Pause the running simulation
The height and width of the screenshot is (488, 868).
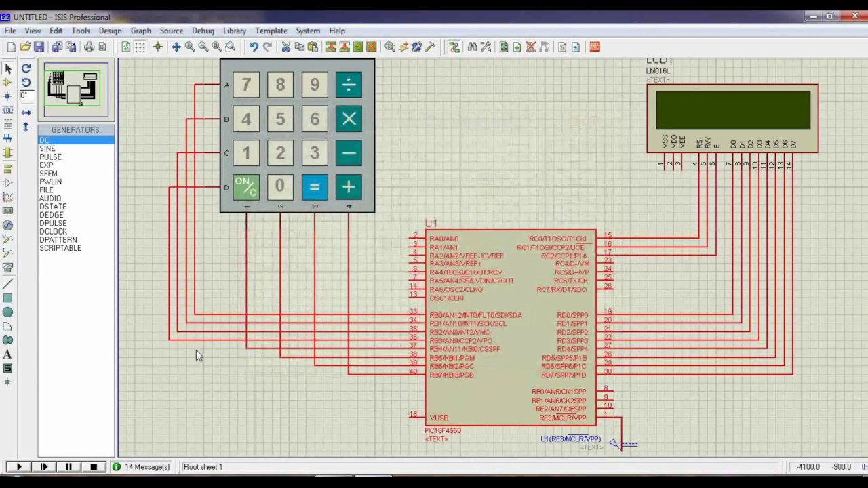pos(68,467)
